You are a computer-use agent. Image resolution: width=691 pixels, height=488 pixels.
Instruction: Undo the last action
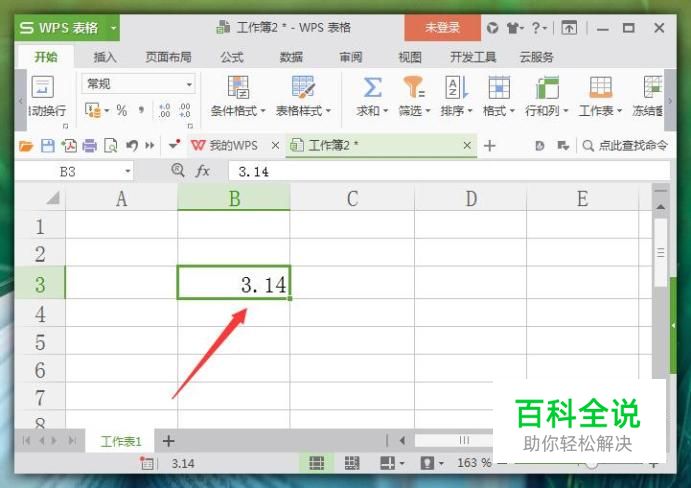pyautogui.click(x=132, y=145)
